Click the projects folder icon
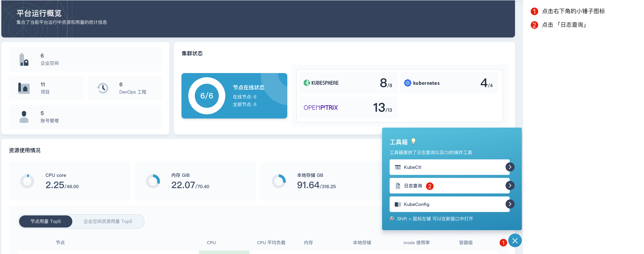 coord(24,88)
